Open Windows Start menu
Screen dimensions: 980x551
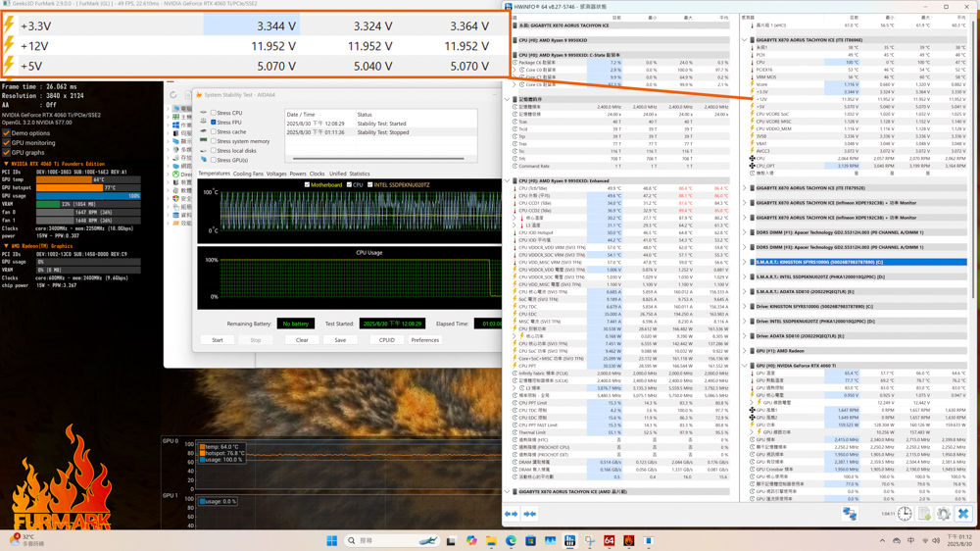click(332, 540)
